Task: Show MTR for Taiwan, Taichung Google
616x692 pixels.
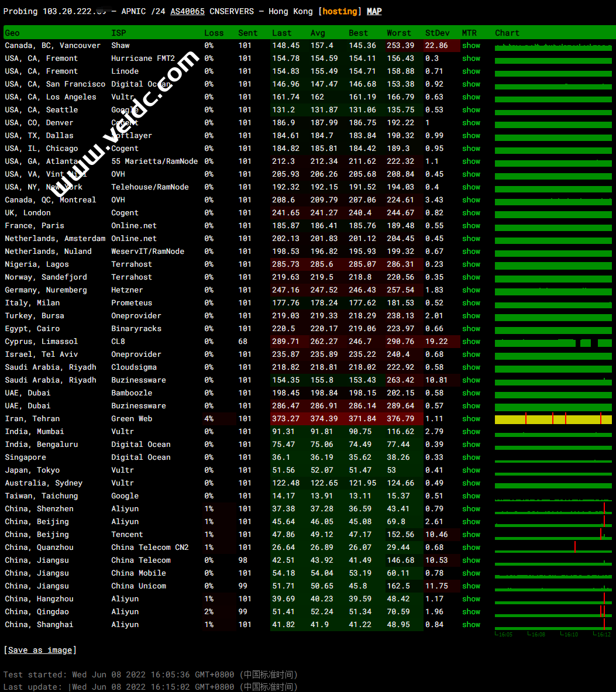Action: click(x=472, y=496)
